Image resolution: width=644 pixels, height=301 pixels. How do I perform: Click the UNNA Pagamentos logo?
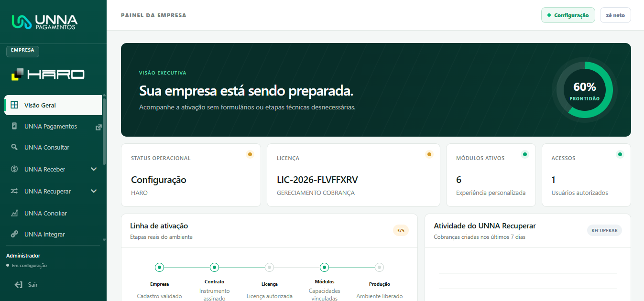(x=44, y=22)
